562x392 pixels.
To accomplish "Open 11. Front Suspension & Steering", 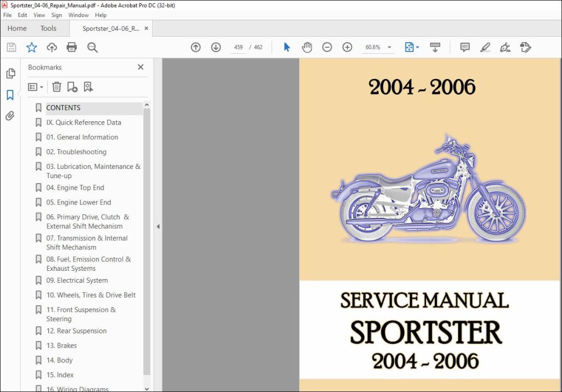I will coord(81,314).
